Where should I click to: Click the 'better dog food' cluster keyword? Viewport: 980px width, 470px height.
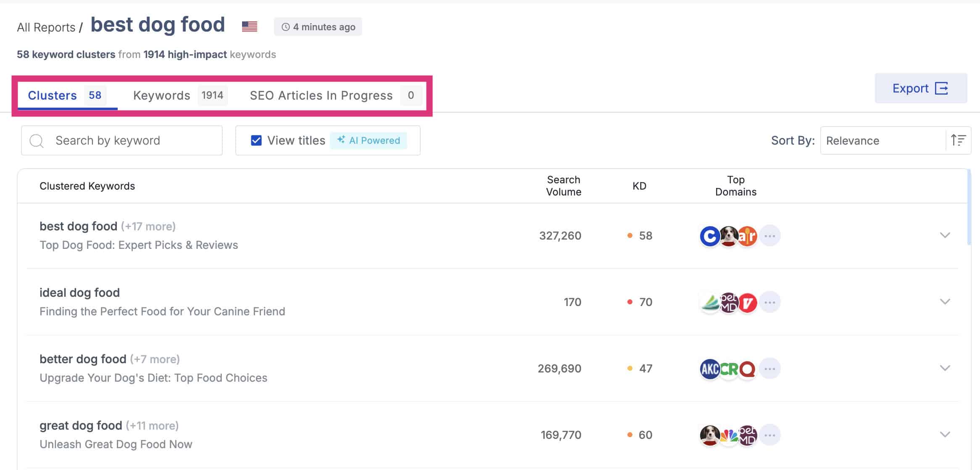(x=83, y=359)
